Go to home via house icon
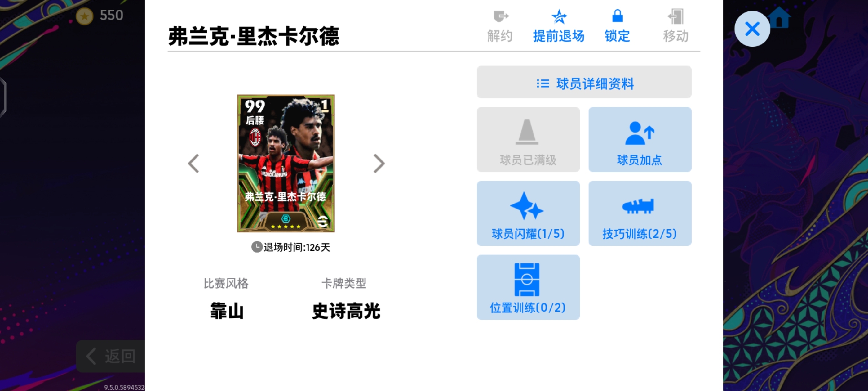 pyautogui.click(x=779, y=18)
